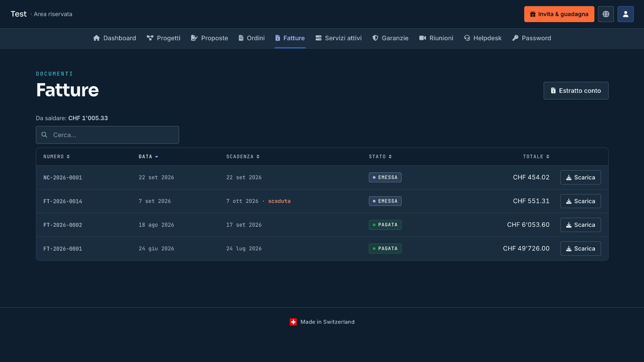This screenshot has width=644, height=362.
Task: Click the EMESSA badge for NC-2026-0001
Action: [x=385, y=177]
